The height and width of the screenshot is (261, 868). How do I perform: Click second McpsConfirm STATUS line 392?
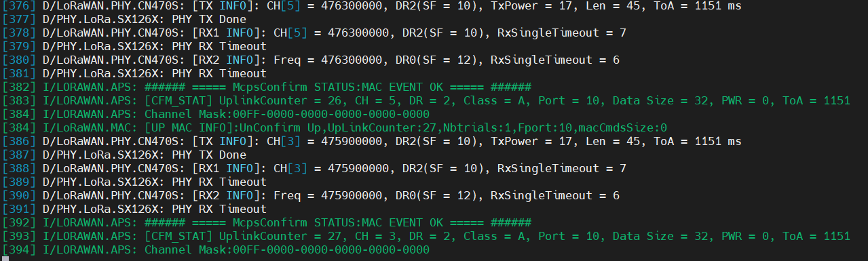(x=267, y=223)
